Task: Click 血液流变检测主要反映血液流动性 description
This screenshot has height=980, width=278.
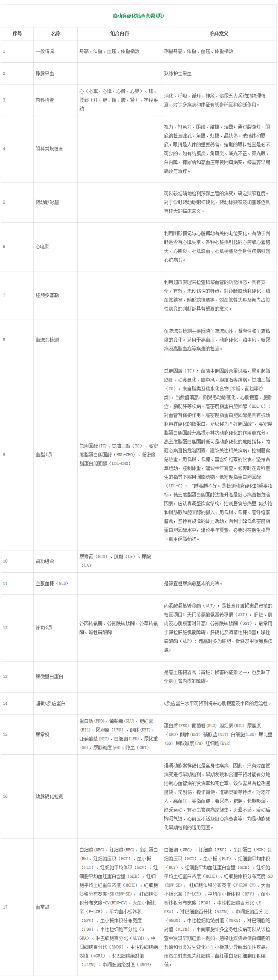Action: (217, 340)
